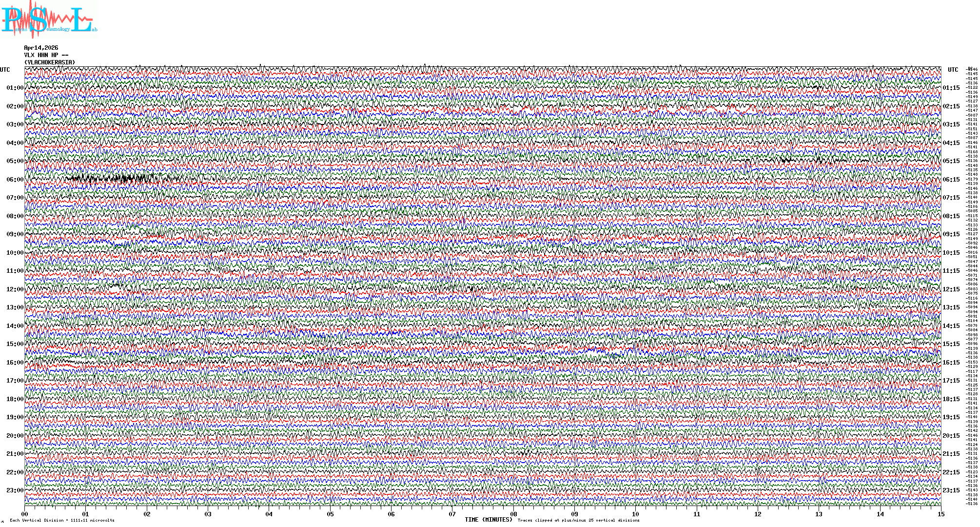Select the 05:15 label on right side

point(951,161)
